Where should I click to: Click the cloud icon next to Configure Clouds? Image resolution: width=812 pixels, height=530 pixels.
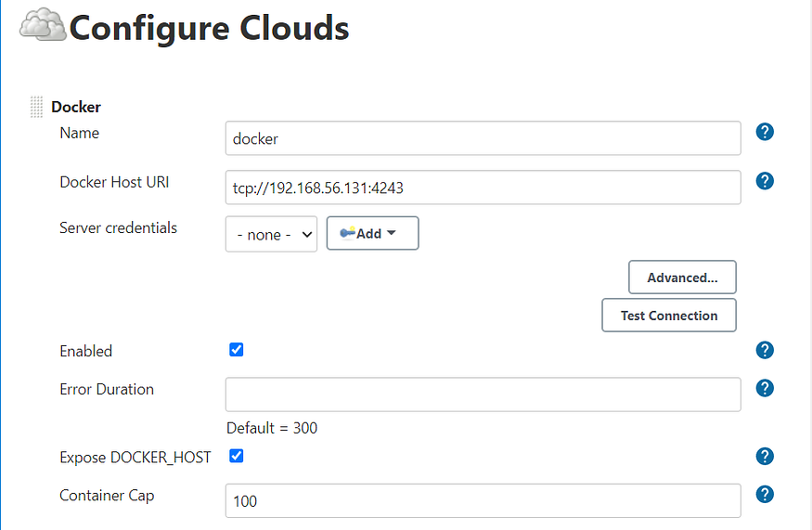(43, 25)
